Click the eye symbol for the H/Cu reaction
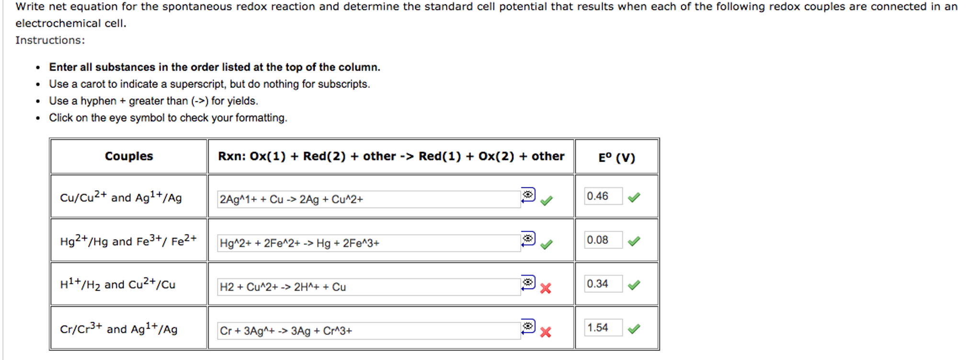The image size is (980, 360). 527,282
